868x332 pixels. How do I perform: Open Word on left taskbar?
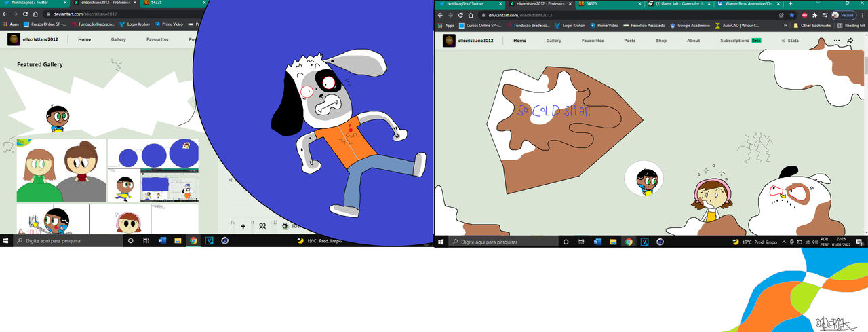click(162, 240)
